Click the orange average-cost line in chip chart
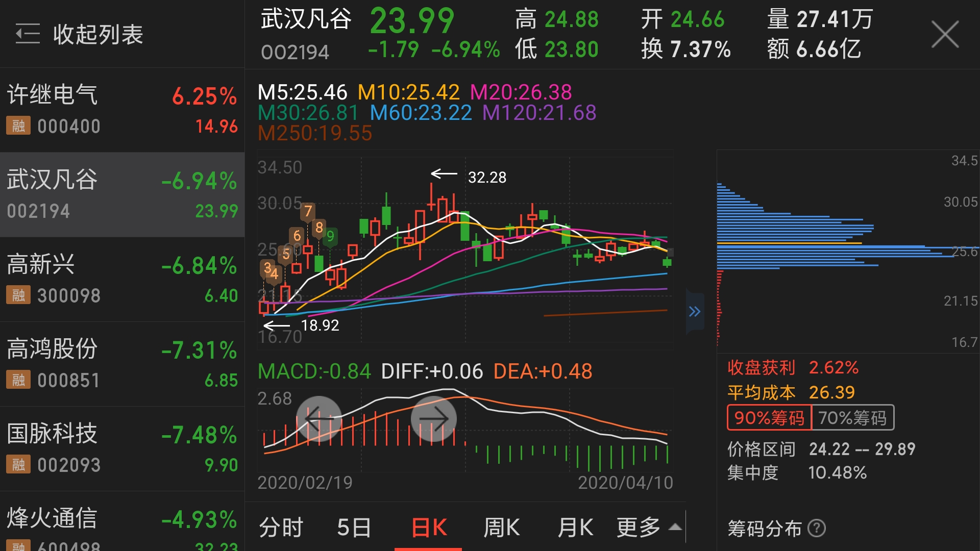The image size is (980, 551). 789,243
